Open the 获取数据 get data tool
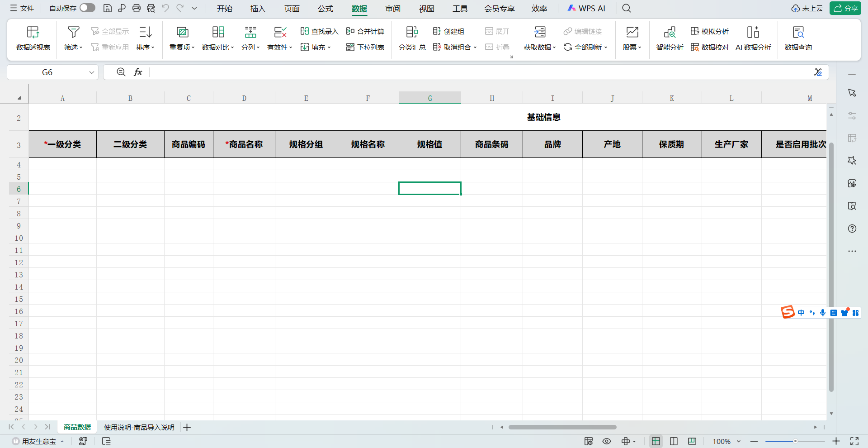The width and height of the screenshot is (868, 448). (540, 38)
